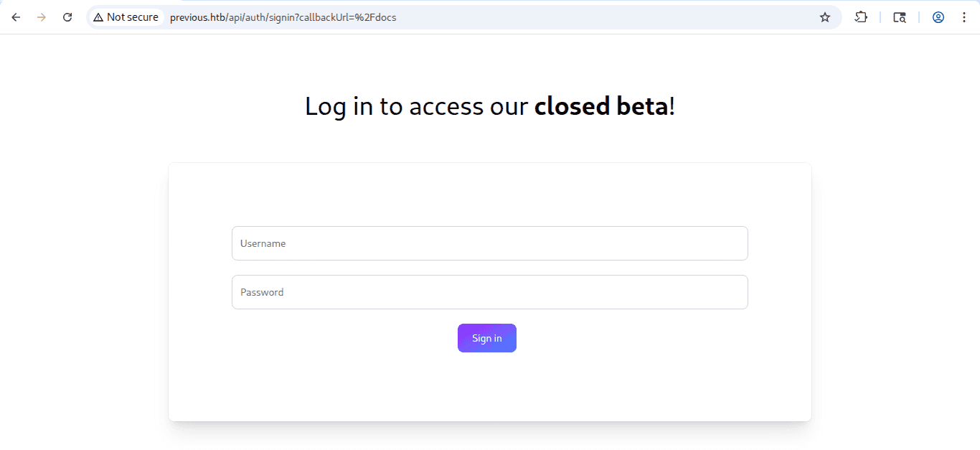
Task: Show site info via Not secure label
Action: (x=133, y=17)
